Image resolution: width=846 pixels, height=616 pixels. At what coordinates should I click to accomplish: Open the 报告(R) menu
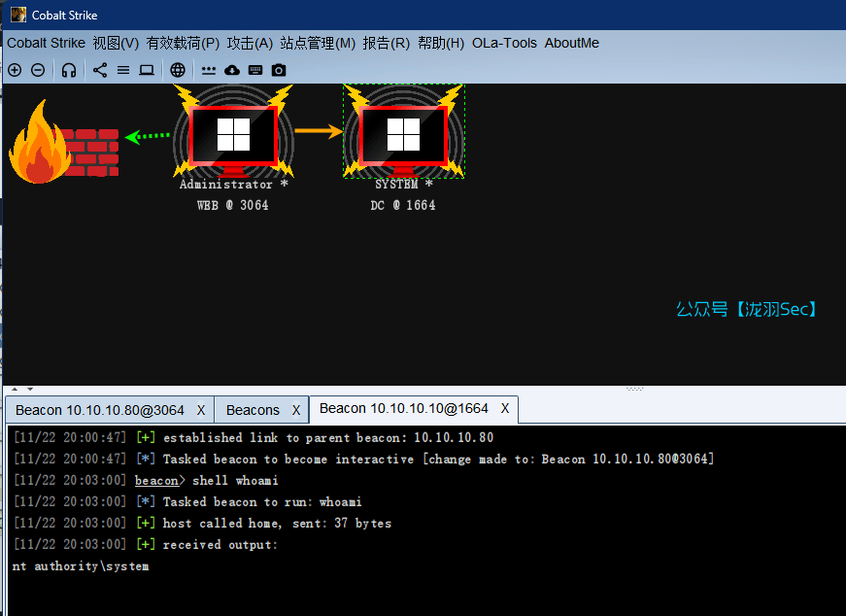point(387,43)
